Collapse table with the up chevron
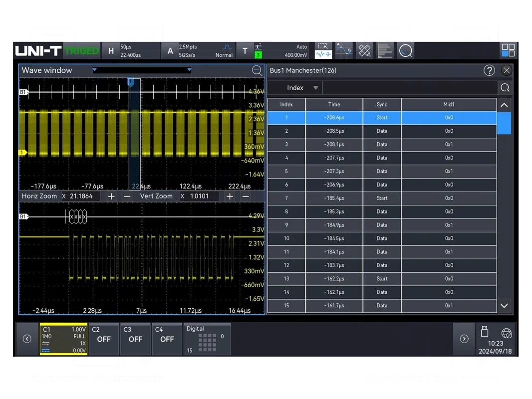The height and width of the screenshot is (399, 532). coord(504,105)
